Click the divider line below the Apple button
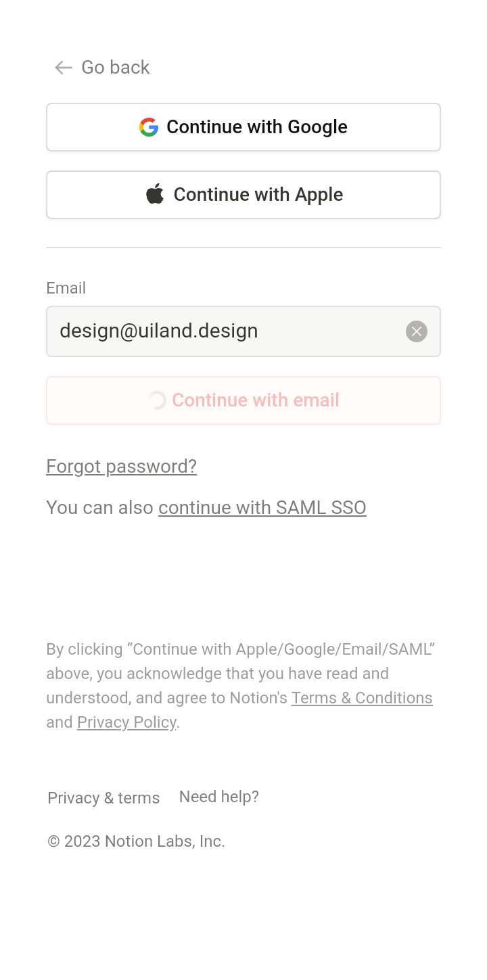 (243, 248)
